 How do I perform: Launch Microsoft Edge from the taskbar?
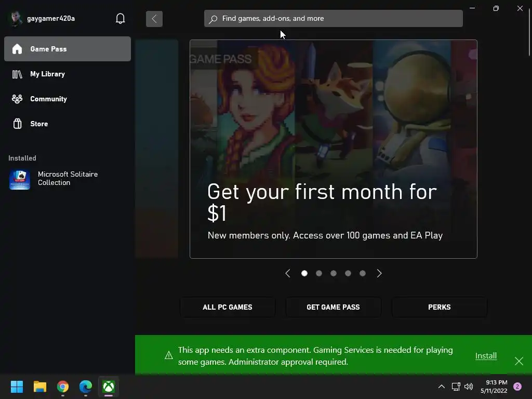tap(86, 386)
